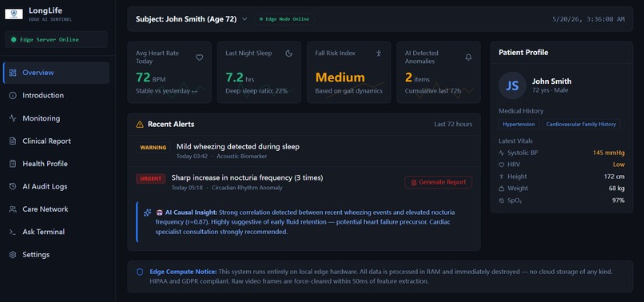Click the 68 kg weight value
This screenshot has width=644, height=302.
point(616,189)
